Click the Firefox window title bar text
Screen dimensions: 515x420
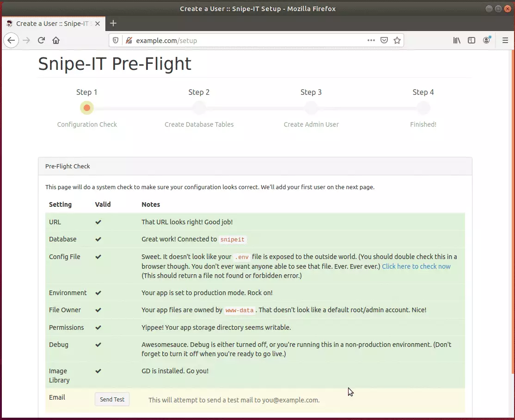click(x=257, y=9)
